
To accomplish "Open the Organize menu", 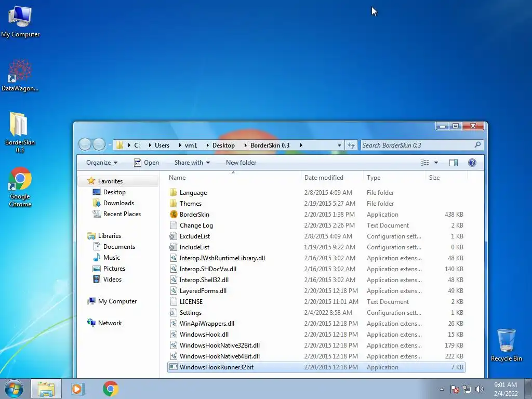I will pos(102,163).
